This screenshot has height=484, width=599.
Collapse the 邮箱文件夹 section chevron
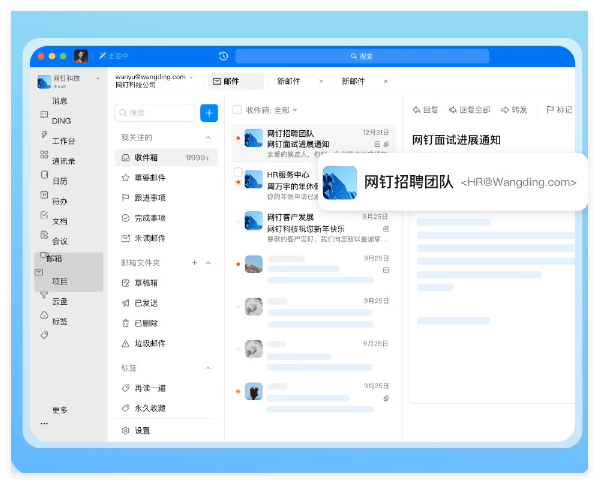[x=208, y=263]
